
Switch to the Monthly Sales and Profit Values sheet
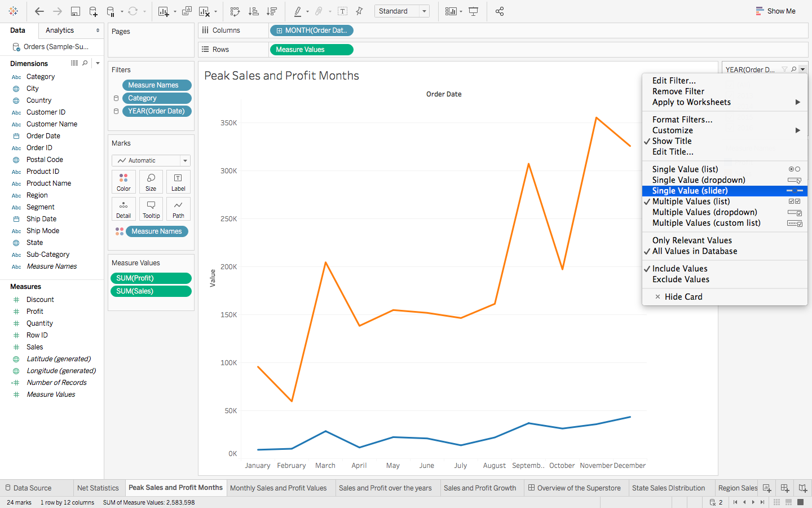pyautogui.click(x=280, y=488)
